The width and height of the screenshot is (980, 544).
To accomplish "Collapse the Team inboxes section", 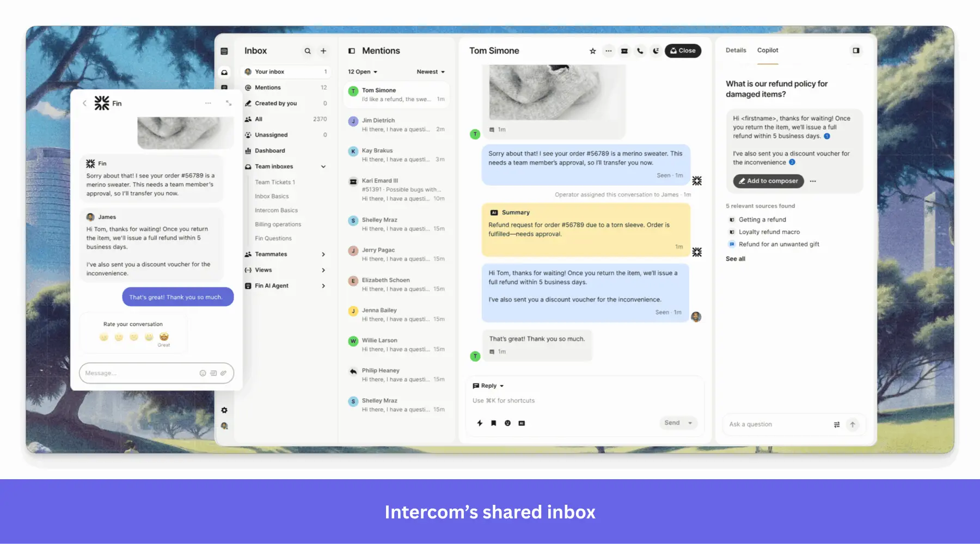I will (324, 166).
